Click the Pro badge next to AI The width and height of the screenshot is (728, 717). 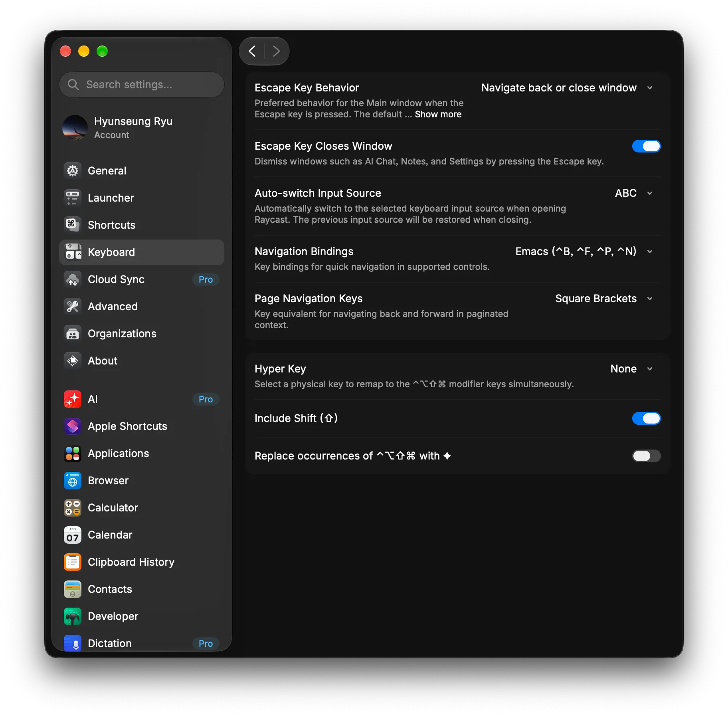[206, 399]
